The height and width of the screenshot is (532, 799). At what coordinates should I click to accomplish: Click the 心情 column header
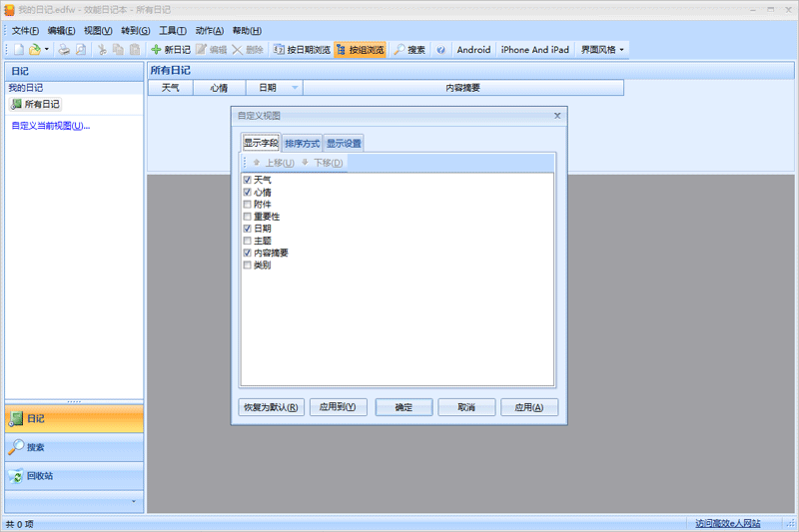pyautogui.click(x=219, y=88)
